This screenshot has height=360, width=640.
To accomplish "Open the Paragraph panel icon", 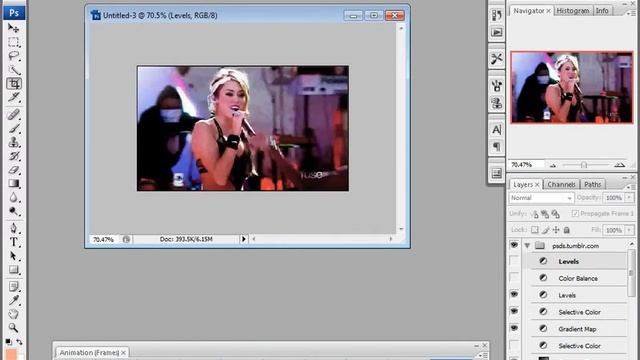I will pyautogui.click(x=496, y=147).
